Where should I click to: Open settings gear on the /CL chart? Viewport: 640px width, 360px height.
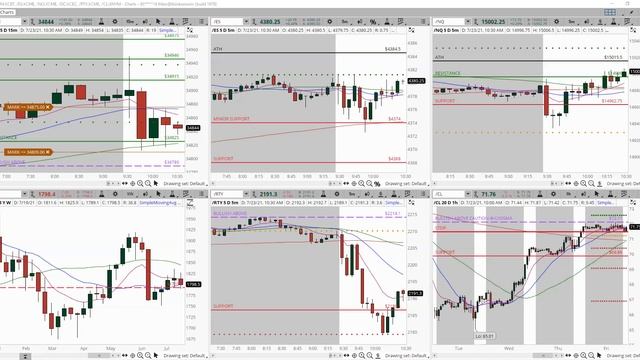553,194
